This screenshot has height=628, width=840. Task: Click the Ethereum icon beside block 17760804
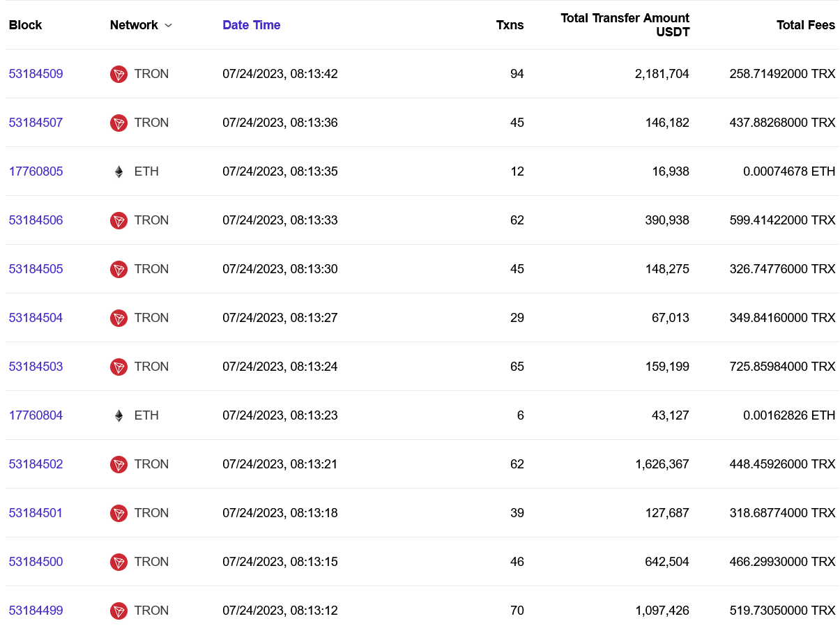[x=119, y=415]
